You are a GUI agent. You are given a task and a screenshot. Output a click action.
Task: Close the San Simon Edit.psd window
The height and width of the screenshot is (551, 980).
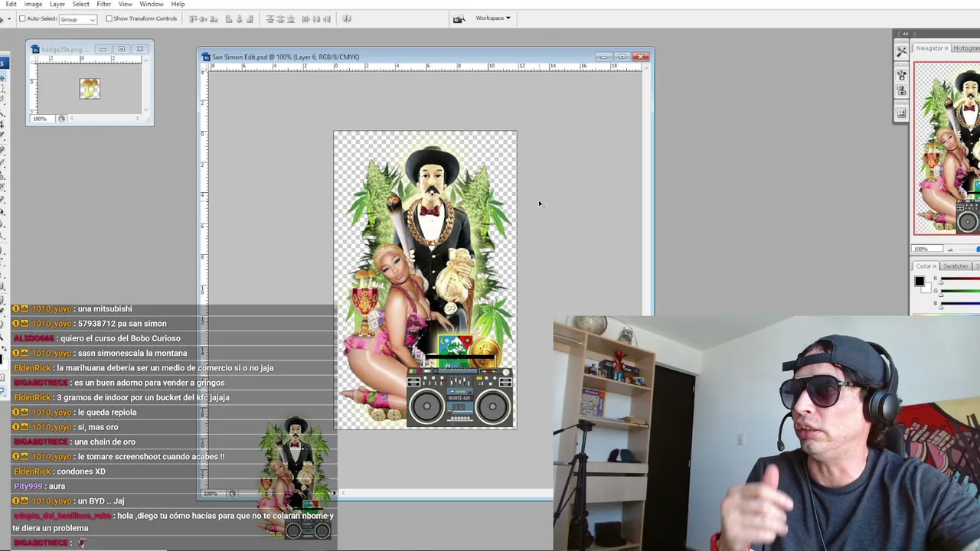coord(641,57)
